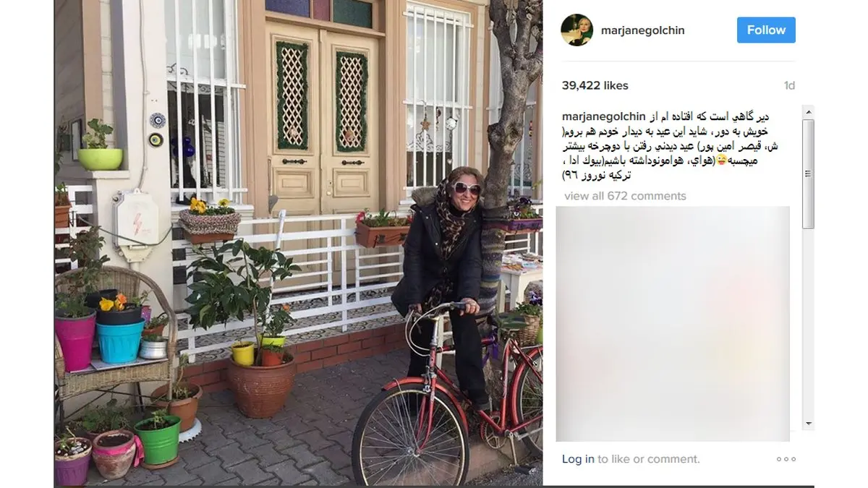
Task: Click the scrollbar up arrow
Action: pyautogui.click(x=809, y=112)
